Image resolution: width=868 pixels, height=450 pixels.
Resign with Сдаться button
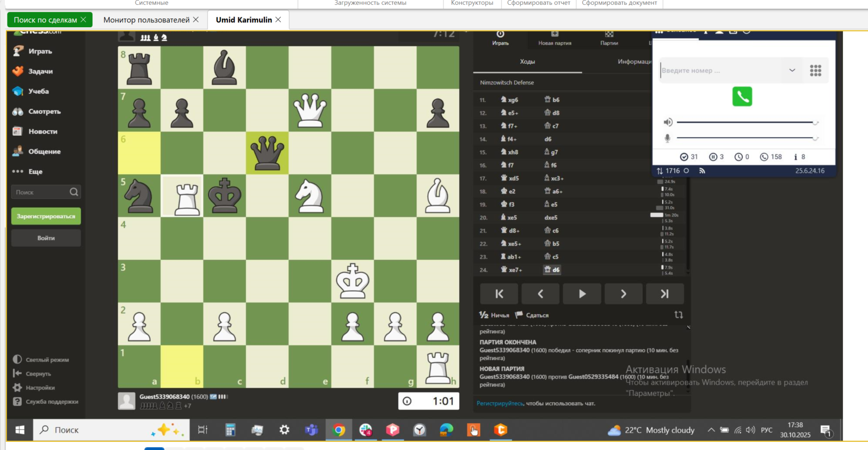coord(532,315)
